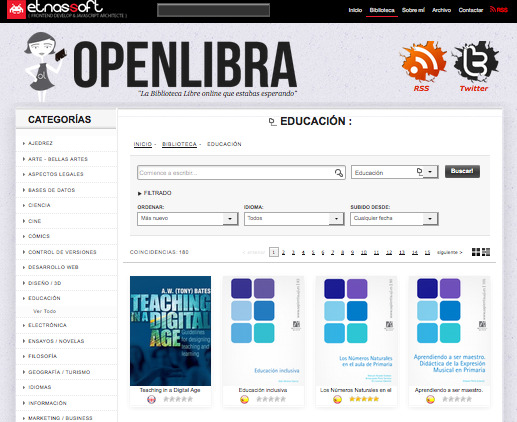The height and width of the screenshot is (422, 517).
Task: Go to the 'siguiente >' page link
Action: 450,252
